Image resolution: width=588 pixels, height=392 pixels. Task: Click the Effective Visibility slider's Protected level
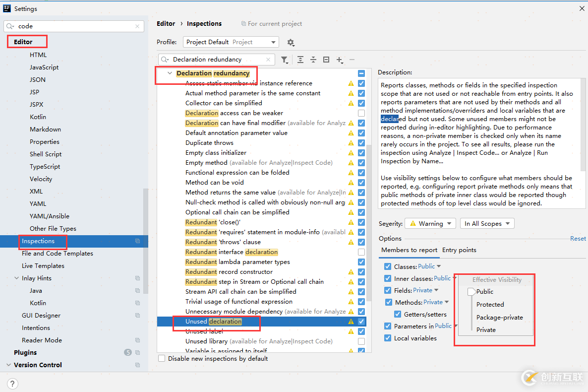490,305
